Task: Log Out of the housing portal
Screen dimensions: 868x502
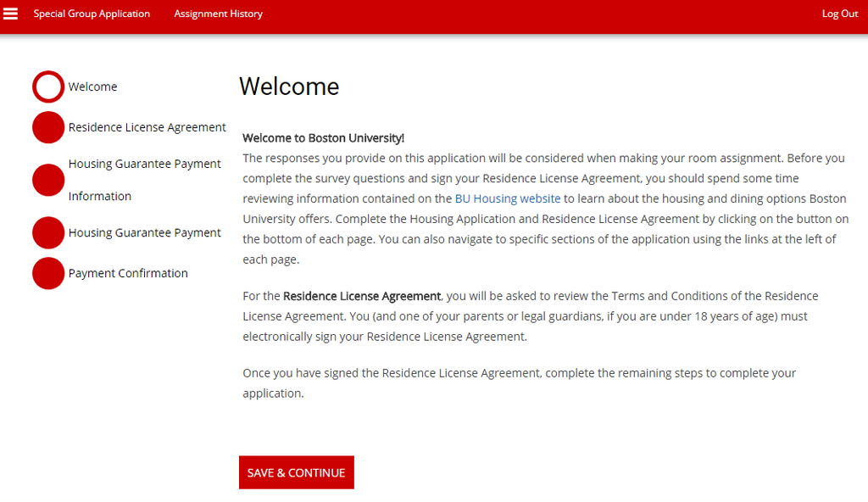Action: click(x=839, y=14)
